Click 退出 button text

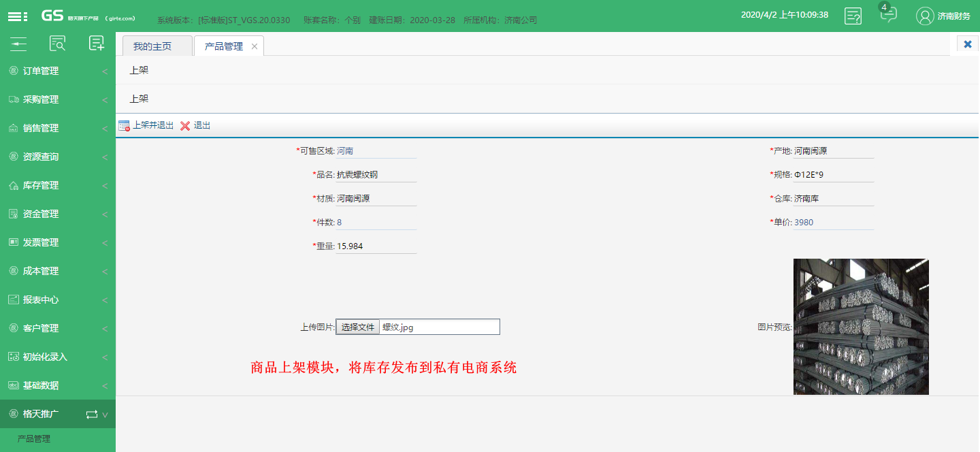tap(202, 126)
